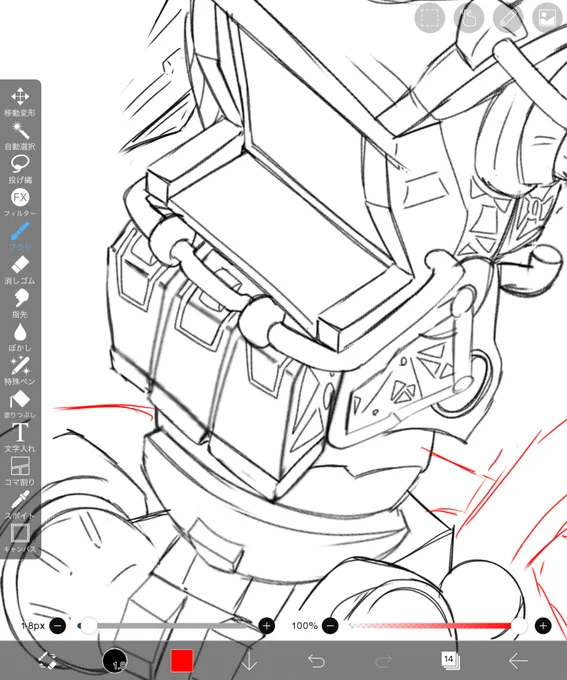Switch brush and eraser in bottom bar
Screen dimensions: 567x680
pos(47,660)
